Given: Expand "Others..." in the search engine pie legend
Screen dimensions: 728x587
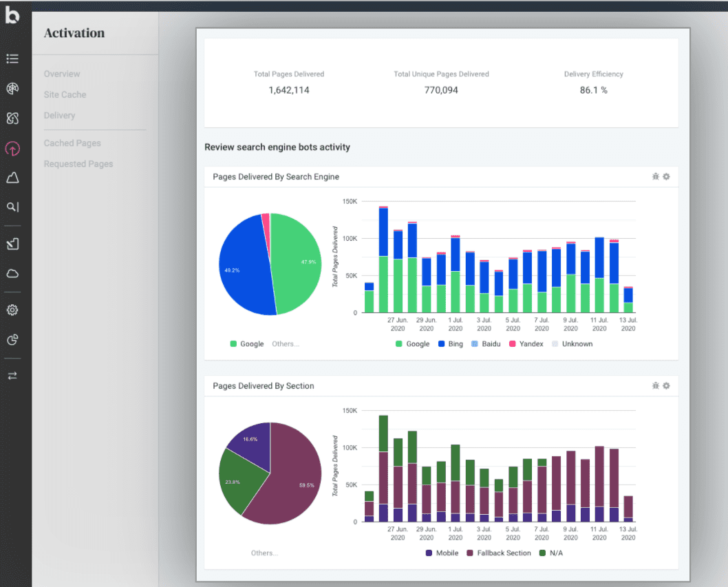Looking at the screenshot, I should pos(286,344).
